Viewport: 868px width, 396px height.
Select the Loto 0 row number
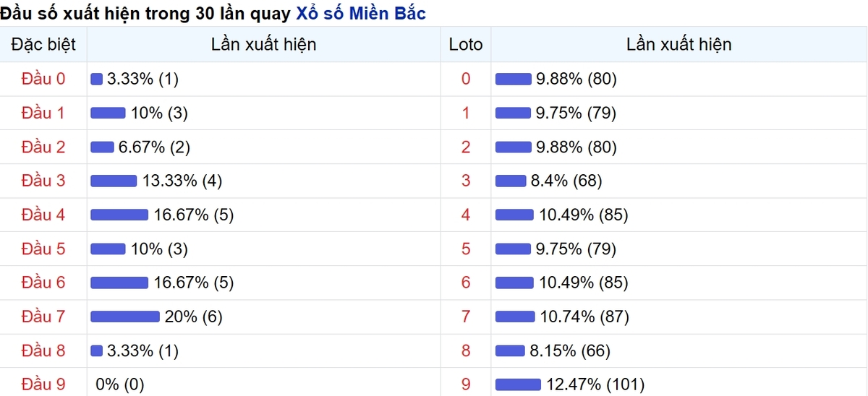(466, 79)
